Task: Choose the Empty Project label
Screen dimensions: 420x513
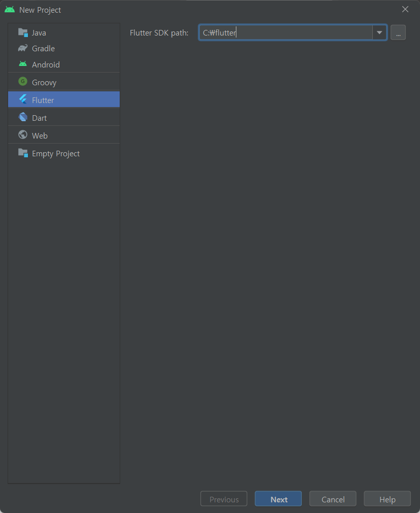Action: point(56,154)
